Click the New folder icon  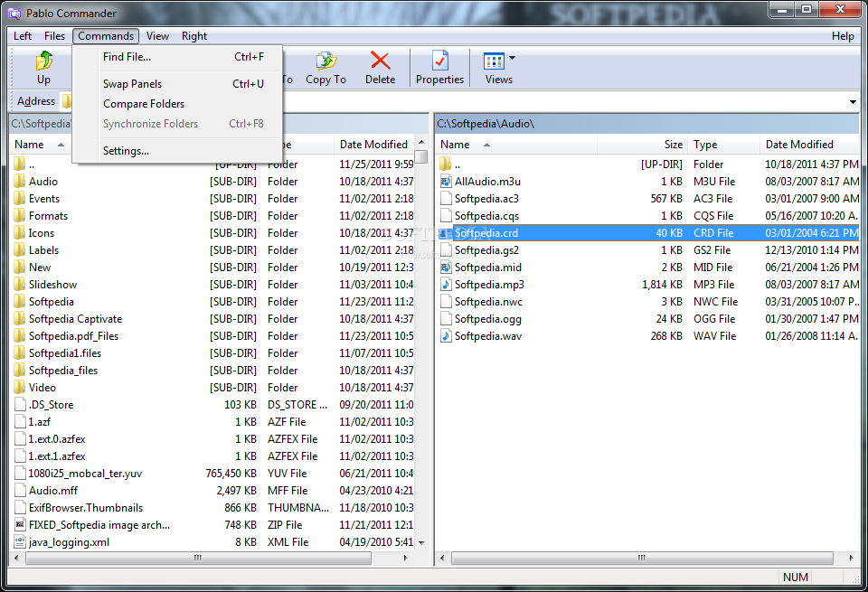pos(19,268)
